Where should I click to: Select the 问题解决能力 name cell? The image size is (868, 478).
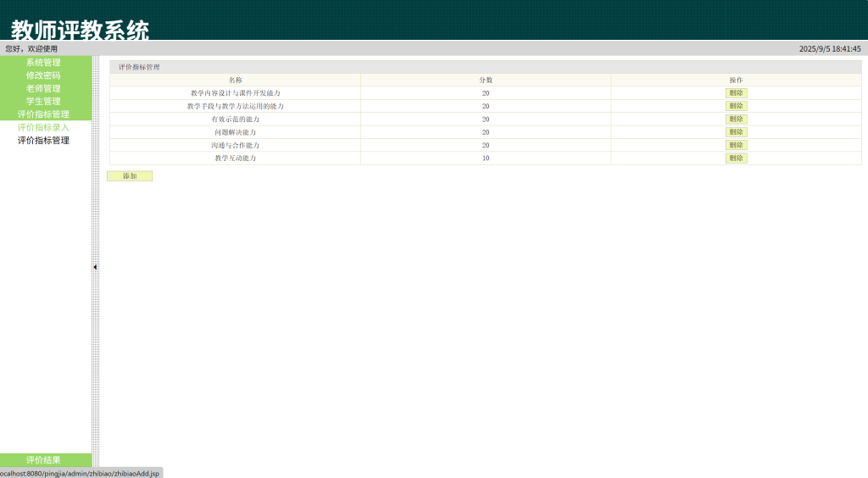tap(236, 132)
